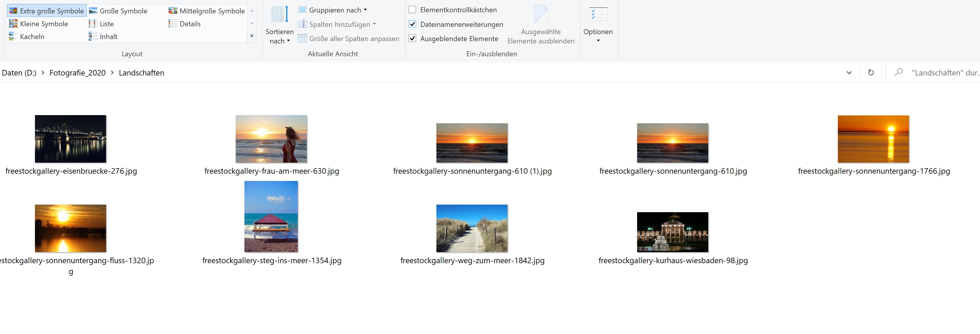This screenshot has width=980, height=334.
Task: Enable Elementkontrollkästchen checkbox
Action: [x=413, y=10]
